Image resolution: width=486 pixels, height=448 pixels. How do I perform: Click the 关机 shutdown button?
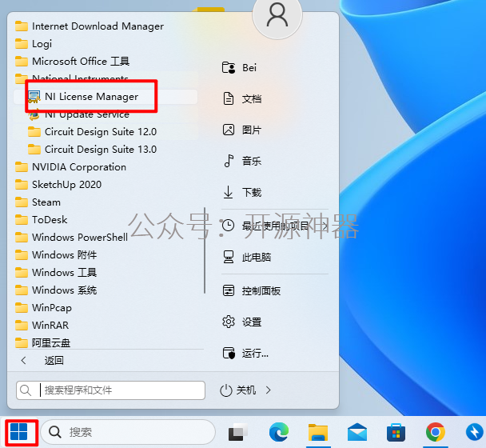[237, 390]
